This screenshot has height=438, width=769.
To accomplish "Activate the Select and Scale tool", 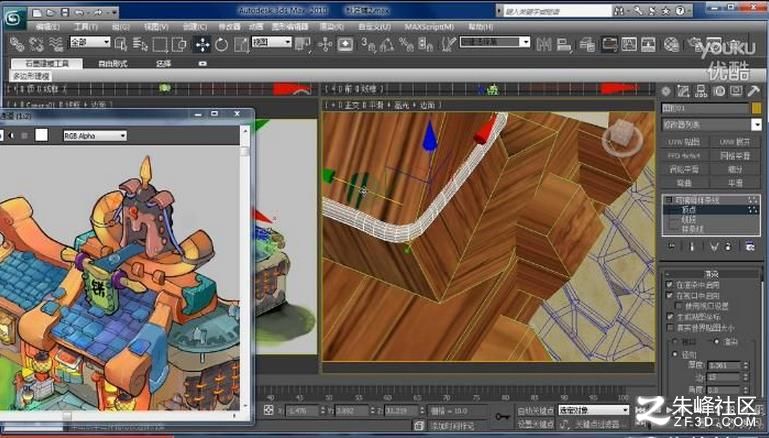I will click(241, 44).
